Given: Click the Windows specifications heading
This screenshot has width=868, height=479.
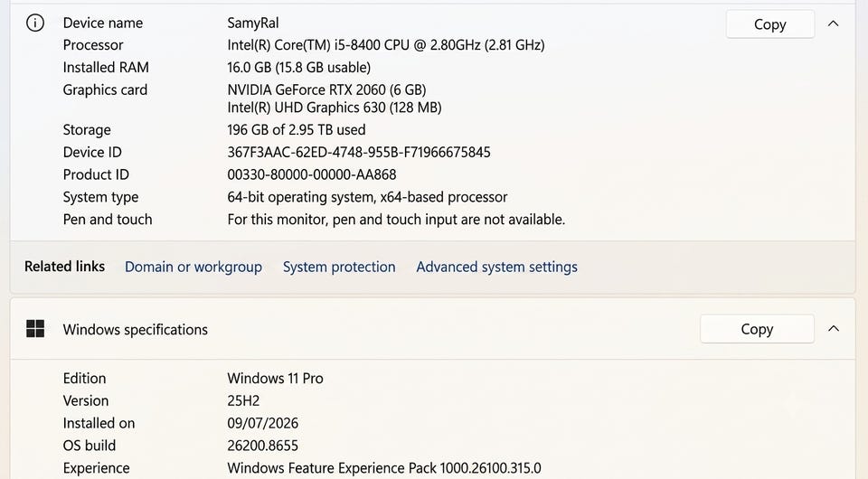Looking at the screenshot, I should pos(135,330).
